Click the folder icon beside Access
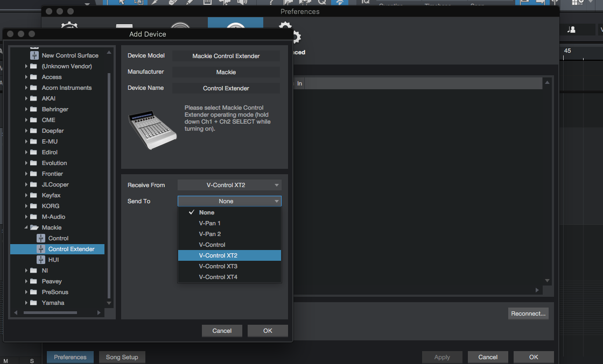The image size is (603, 364). tap(33, 77)
